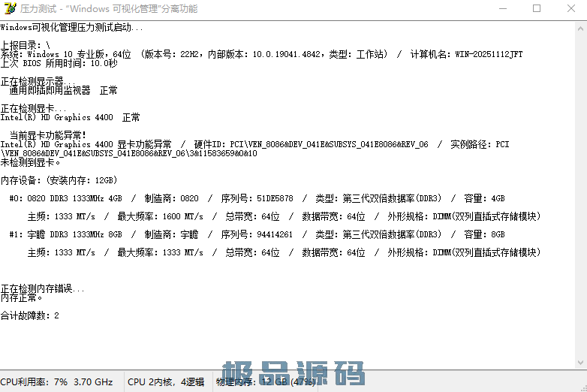Click the 当前显卡功能异常! warning line
The height and width of the screenshot is (392, 587).
[48, 135]
